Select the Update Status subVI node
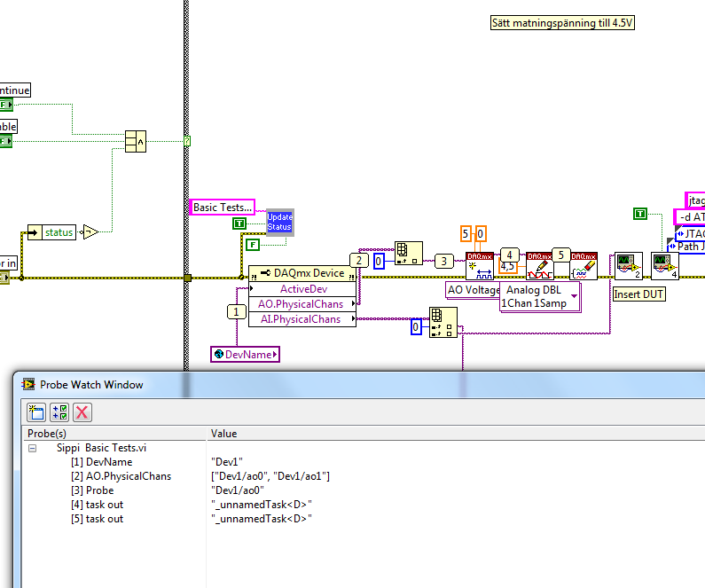705x588 pixels. click(x=279, y=223)
